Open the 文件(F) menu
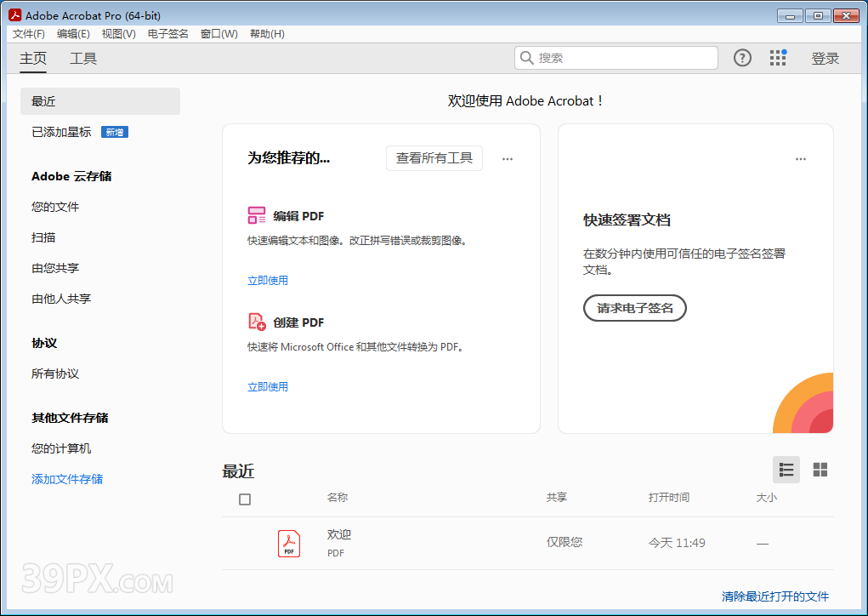Viewport: 868px width, 616px height. 29,34
